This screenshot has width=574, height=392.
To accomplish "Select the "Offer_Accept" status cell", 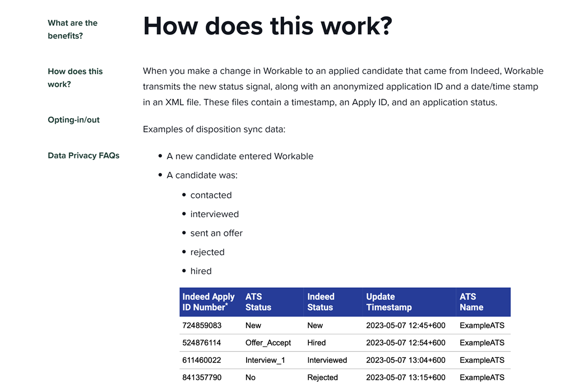I will [268, 343].
